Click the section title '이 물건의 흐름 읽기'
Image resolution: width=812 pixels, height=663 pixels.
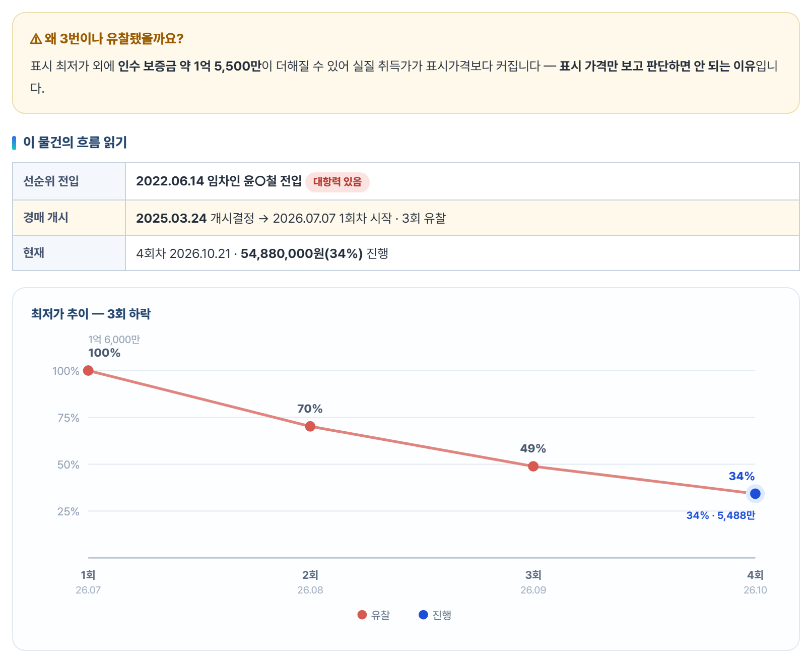75,143
